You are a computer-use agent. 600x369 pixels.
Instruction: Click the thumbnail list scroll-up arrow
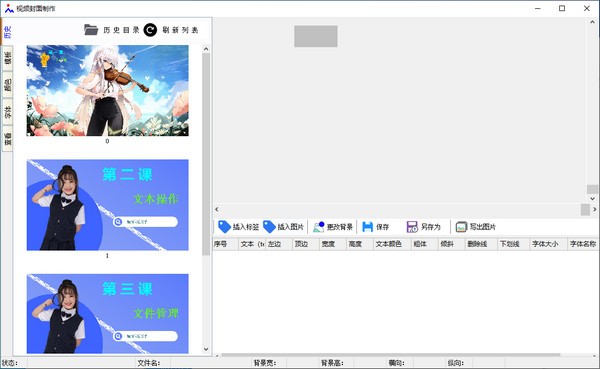[206, 49]
